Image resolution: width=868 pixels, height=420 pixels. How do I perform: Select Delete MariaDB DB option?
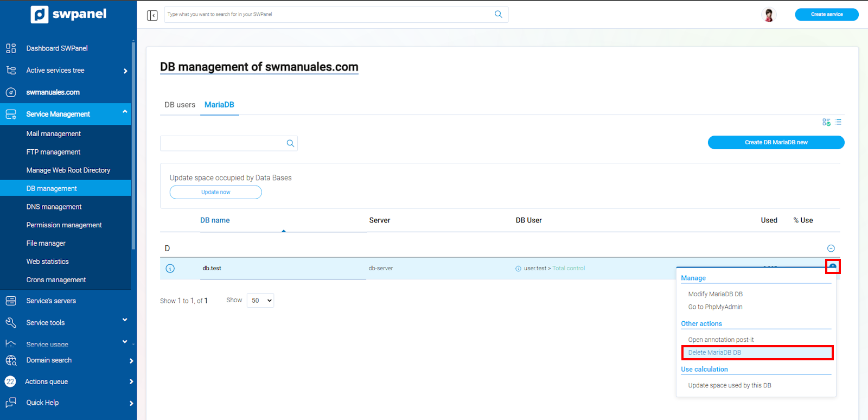tap(714, 353)
